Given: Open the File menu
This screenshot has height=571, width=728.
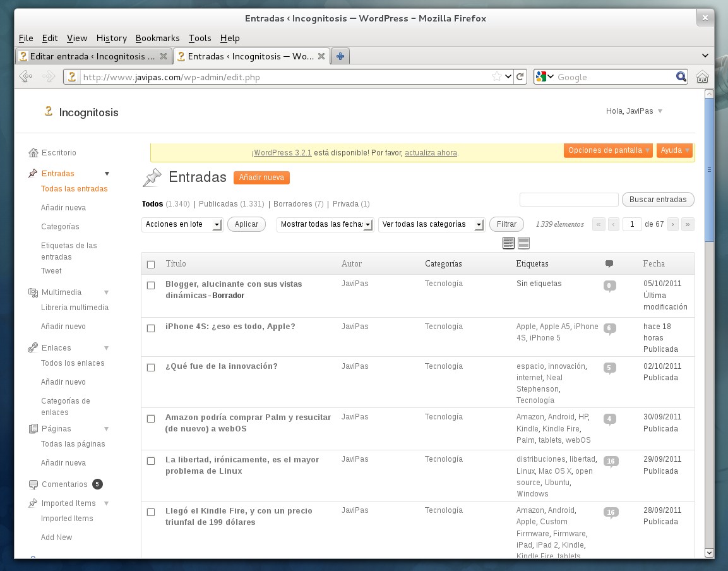Looking at the screenshot, I should coord(25,38).
